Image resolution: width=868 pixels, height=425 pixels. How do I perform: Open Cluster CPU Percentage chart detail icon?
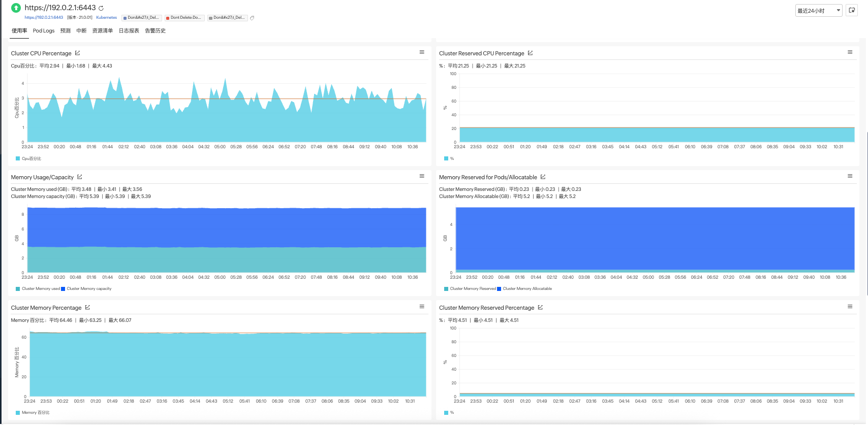[x=78, y=53]
